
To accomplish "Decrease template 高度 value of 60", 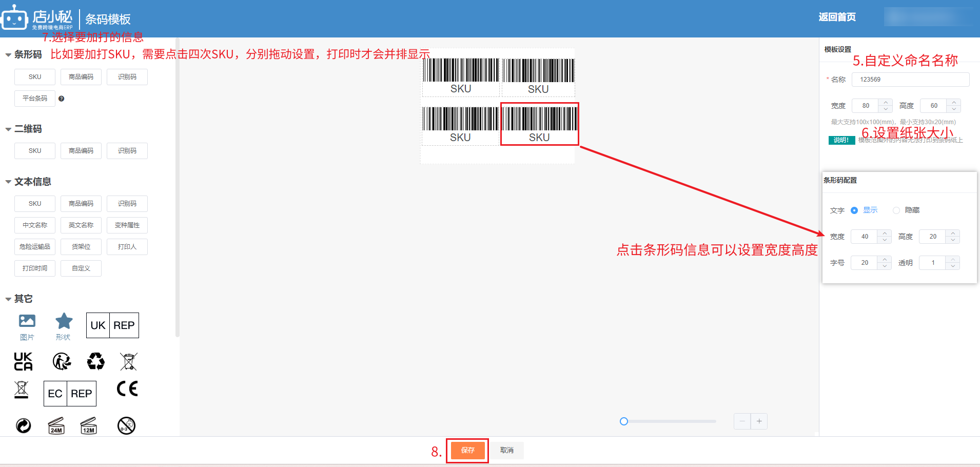I will [954, 109].
